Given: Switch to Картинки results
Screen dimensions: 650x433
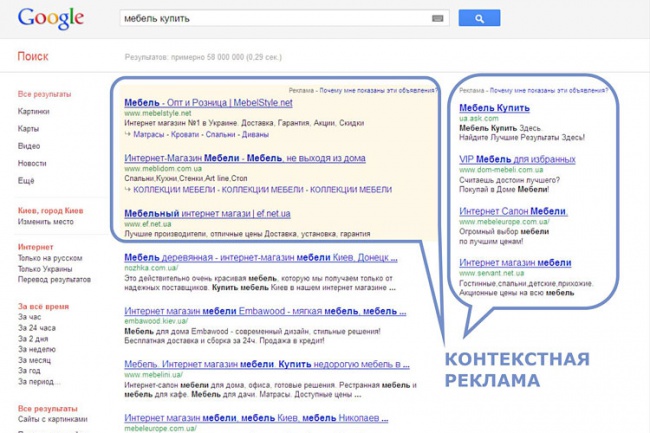Looking at the screenshot, I should [34, 111].
